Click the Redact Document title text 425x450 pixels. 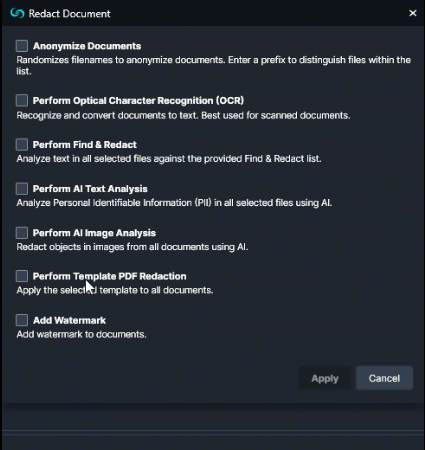(69, 14)
